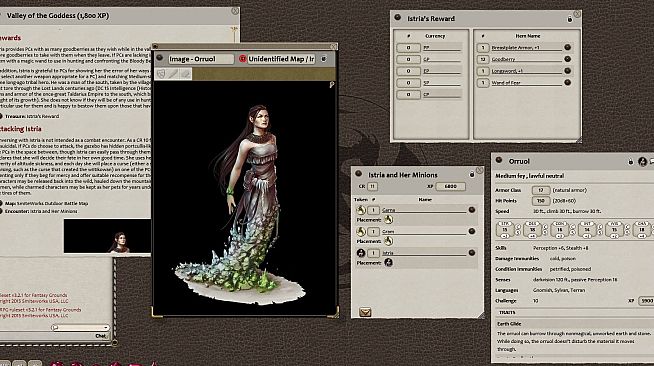The height and width of the screenshot is (366, 654).
Task: Click the Orruol Armor Class value
Action: click(x=541, y=190)
